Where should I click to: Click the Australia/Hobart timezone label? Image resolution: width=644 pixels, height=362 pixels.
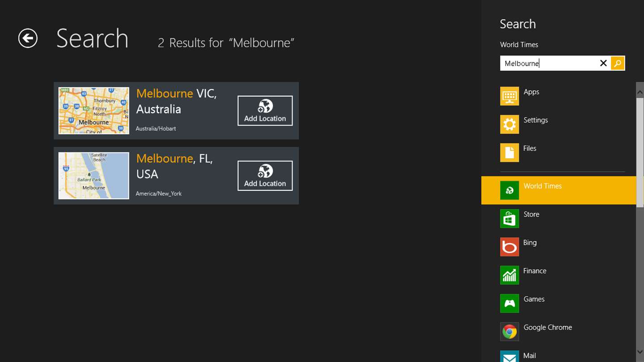click(x=156, y=129)
